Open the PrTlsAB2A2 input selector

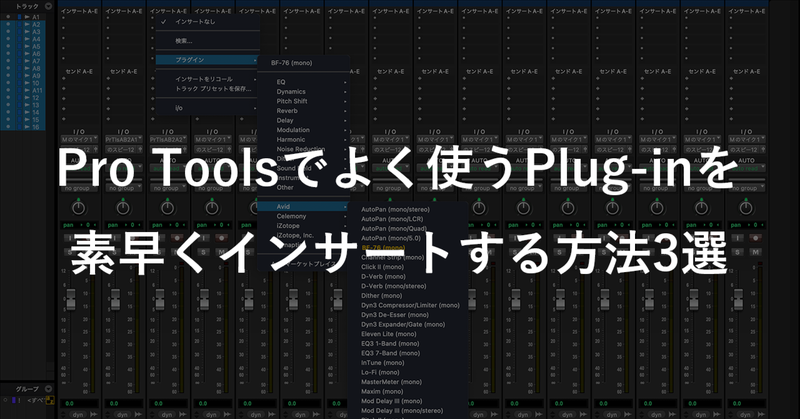click(167, 139)
